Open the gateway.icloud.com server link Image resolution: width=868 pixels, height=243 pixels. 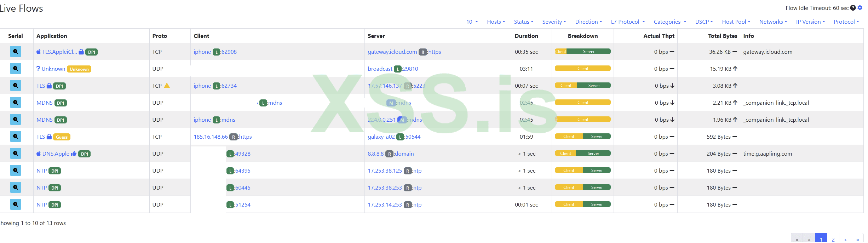(392, 52)
